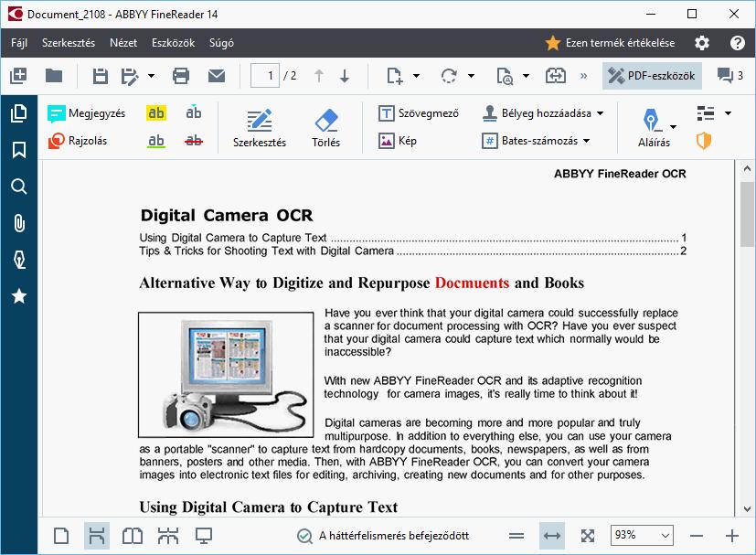Open help question mark icon

pos(737,43)
